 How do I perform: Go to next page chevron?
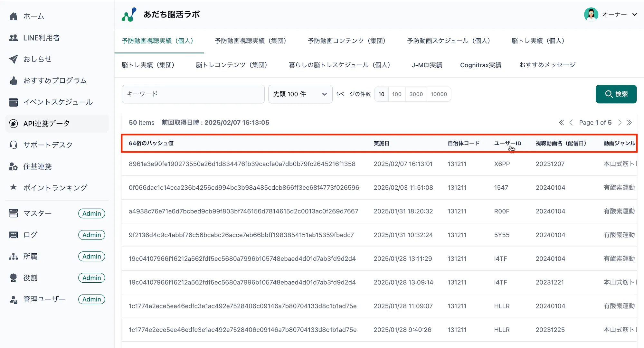coord(620,123)
